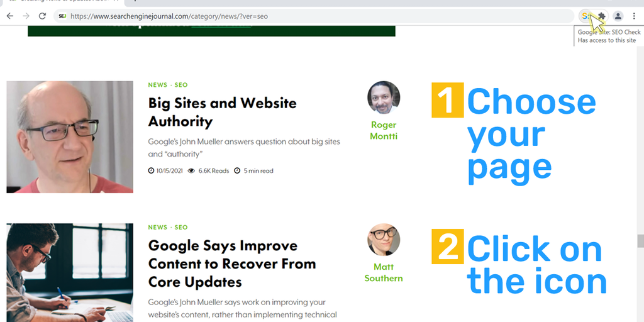Screen dimensions: 644x322
Task: Click the SEJ site favicon in the address bar
Action: (62, 16)
